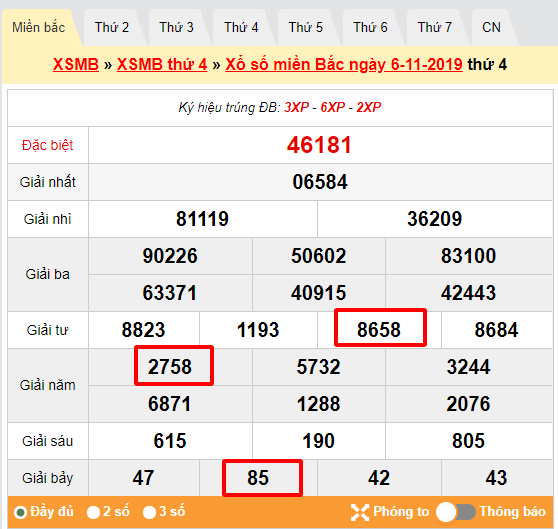558x529 pixels.
Task: Toggle the Thông báo notification switch
Action: [x=456, y=512]
